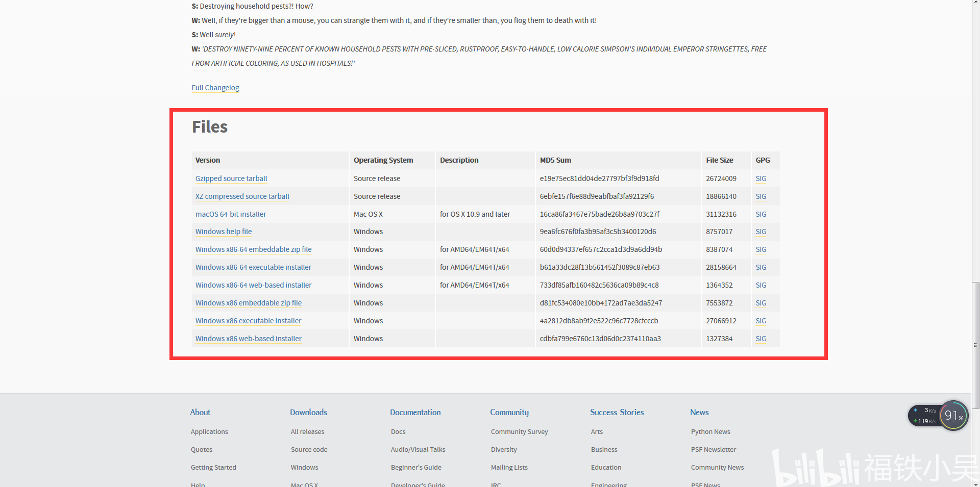Click the 91% memory usage circle

(x=953, y=415)
